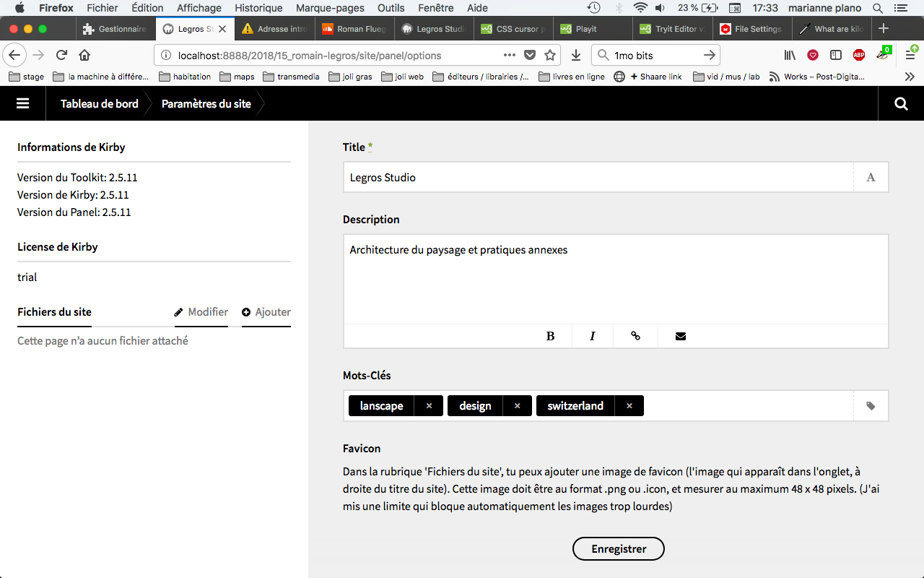Image resolution: width=924 pixels, height=578 pixels.
Task: Reload the current page in Firefox
Action: click(x=62, y=55)
